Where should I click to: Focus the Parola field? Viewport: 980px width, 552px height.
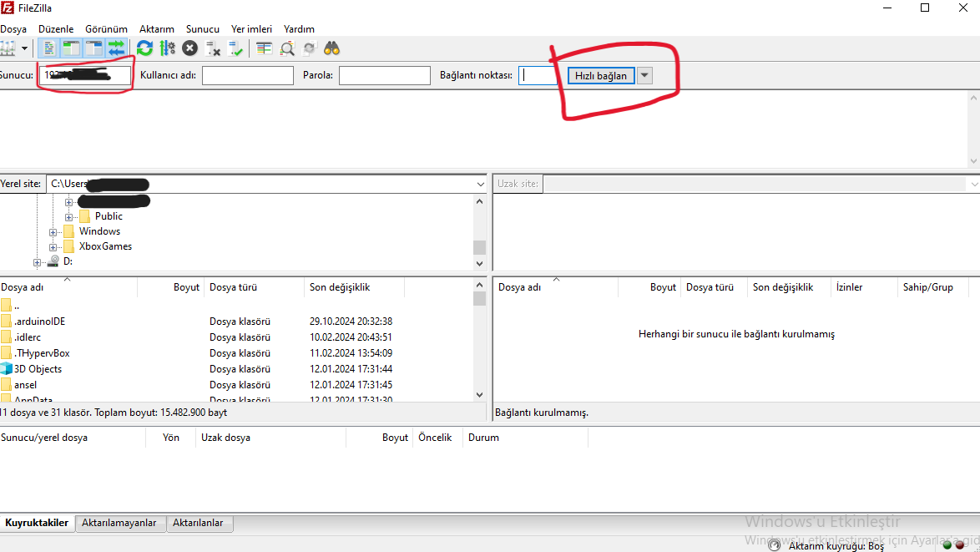384,75
